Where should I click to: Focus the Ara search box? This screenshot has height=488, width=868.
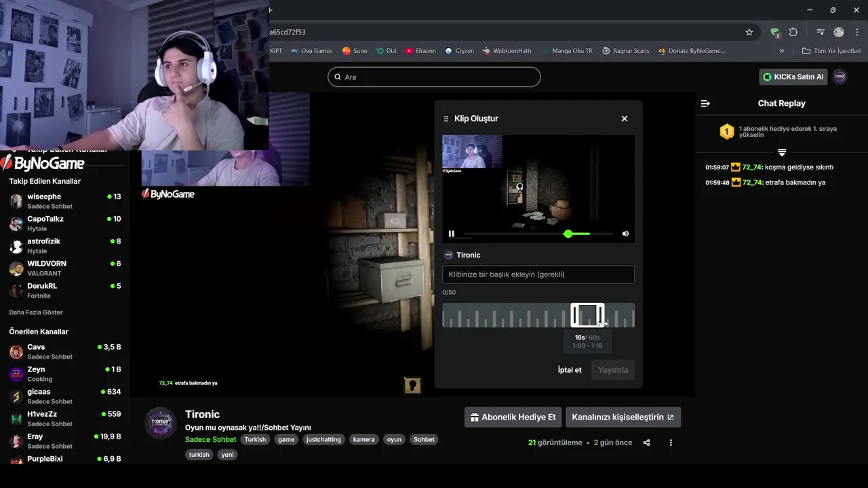(x=434, y=77)
